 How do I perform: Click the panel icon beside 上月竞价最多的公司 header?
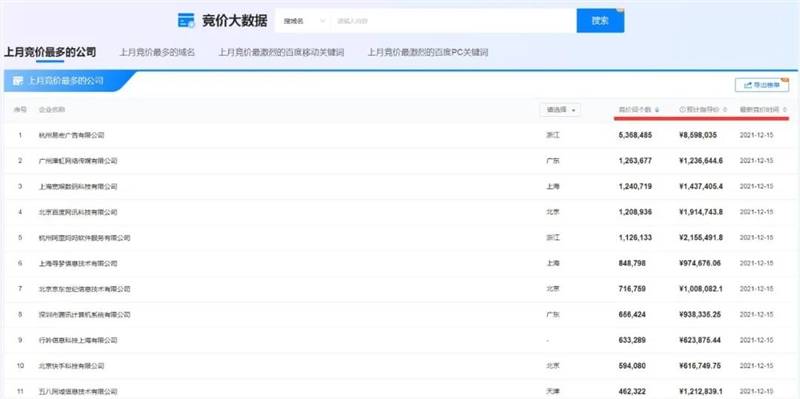pyautogui.click(x=18, y=81)
